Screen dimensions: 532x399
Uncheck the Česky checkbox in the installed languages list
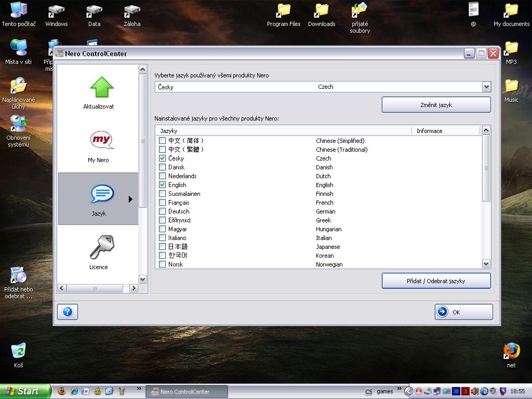[163, 158]
